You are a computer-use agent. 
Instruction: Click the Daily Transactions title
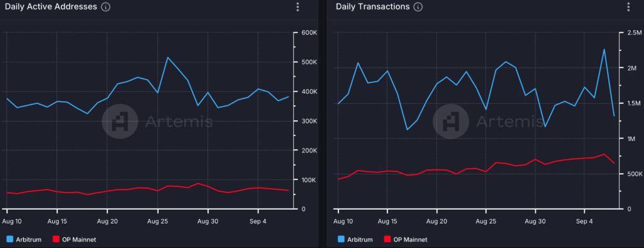coord(372,6)
